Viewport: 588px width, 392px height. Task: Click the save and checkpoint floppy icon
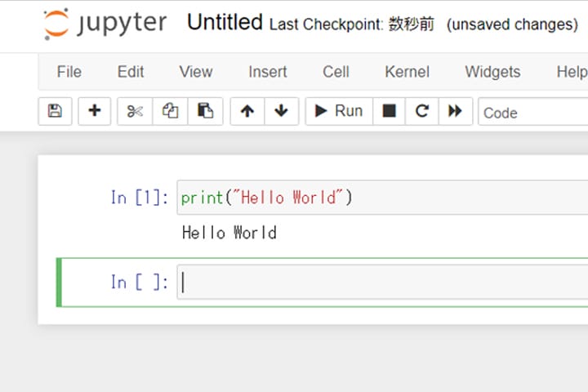pyautogui.click(x=55, y=111)
